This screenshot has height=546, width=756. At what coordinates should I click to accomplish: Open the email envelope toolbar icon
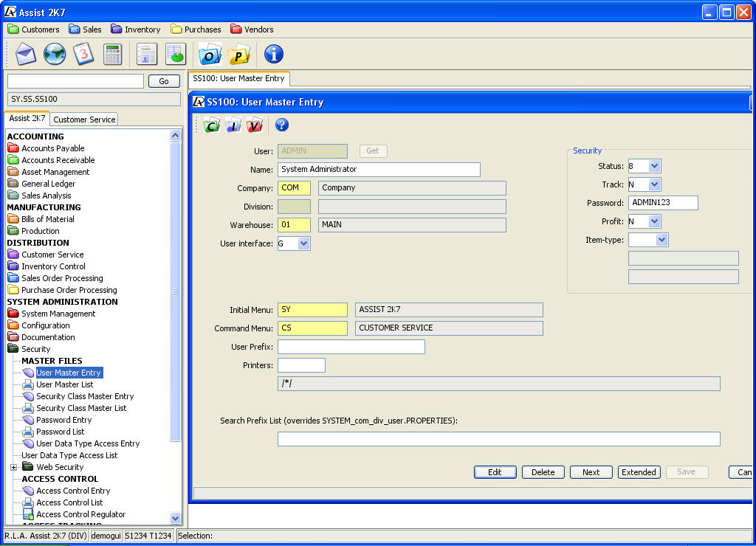tap(26, 54)
